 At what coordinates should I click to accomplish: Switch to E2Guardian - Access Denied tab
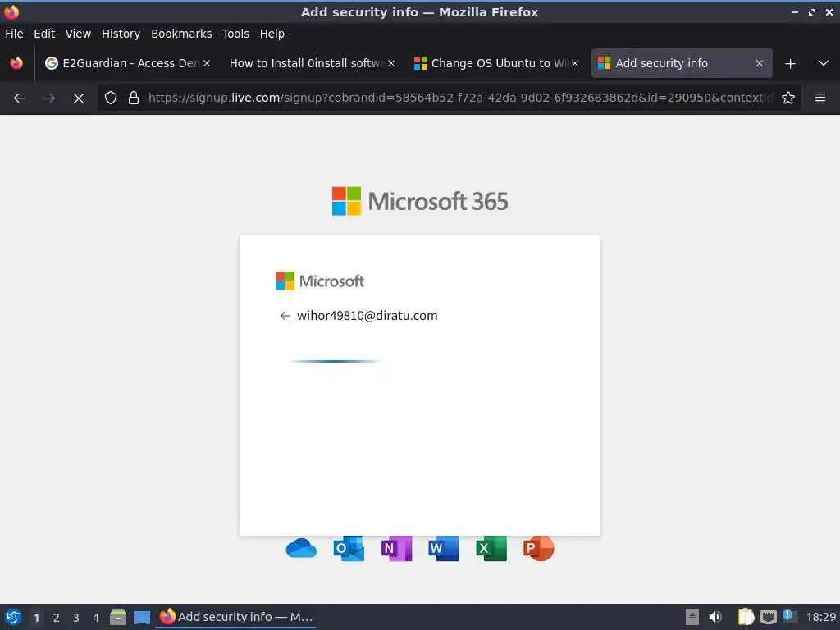coord(128,63)
